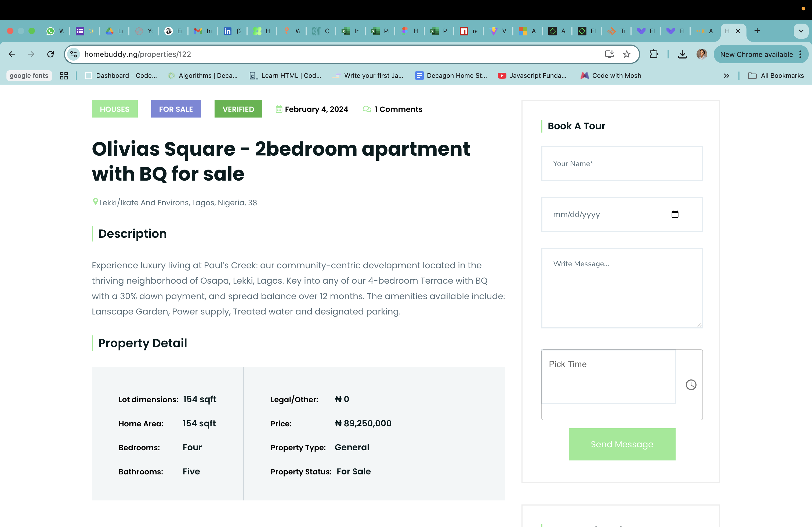The image size is (812, 527).
Task: Click the FOR SALE tag
Action: (176, 109)
